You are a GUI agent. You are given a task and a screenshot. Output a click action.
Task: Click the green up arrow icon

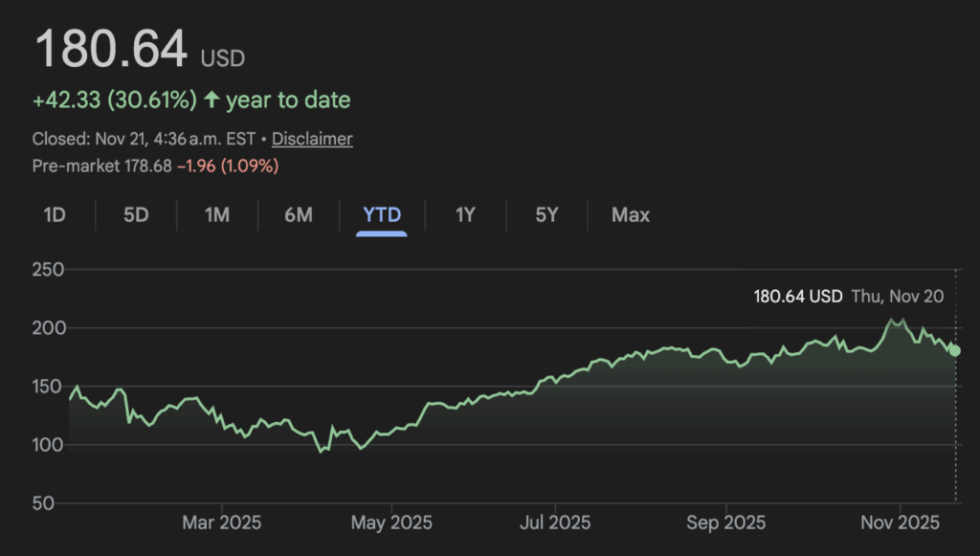pyautogui.click(x=212, y=100)
